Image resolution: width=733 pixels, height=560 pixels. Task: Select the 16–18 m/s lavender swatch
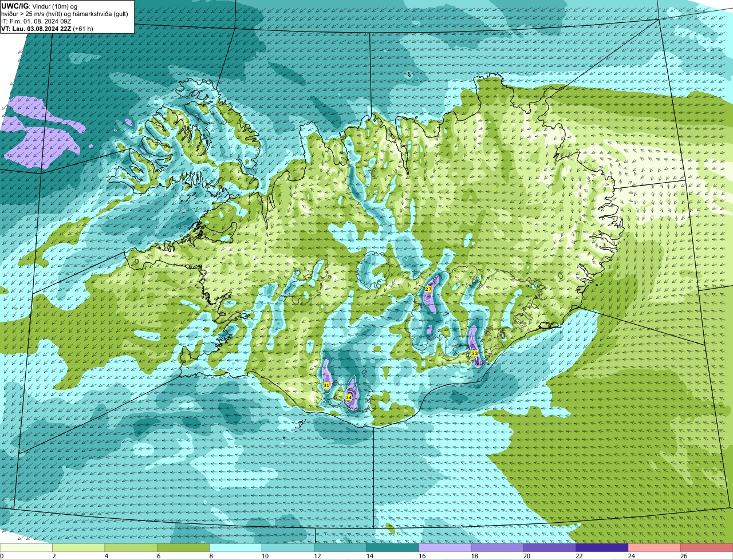click(x=446, y=547)
